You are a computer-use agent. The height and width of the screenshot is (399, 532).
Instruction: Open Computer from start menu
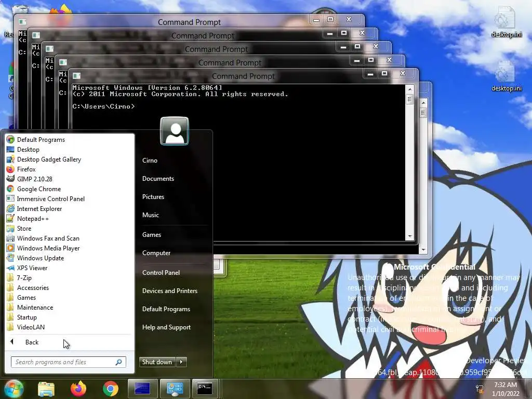tap(156, 253)
